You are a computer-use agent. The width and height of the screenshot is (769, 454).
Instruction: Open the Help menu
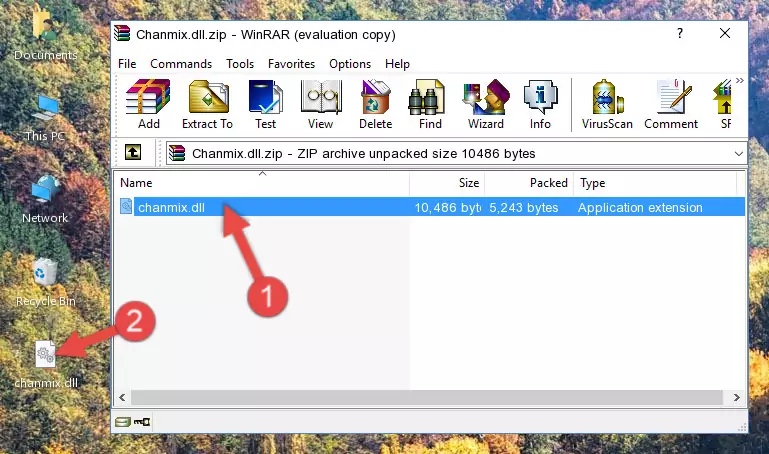click(397, 64)
